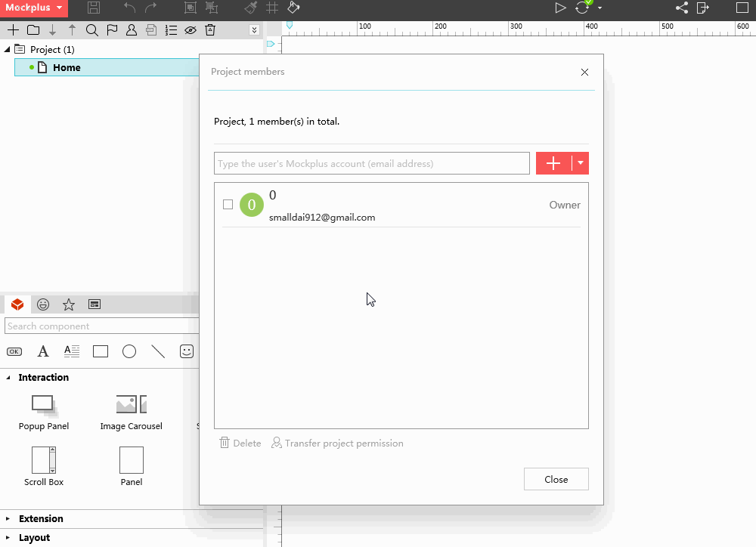Click the numbered list icon
Screen dimensions: 756x547
click(x=171, y=30)
